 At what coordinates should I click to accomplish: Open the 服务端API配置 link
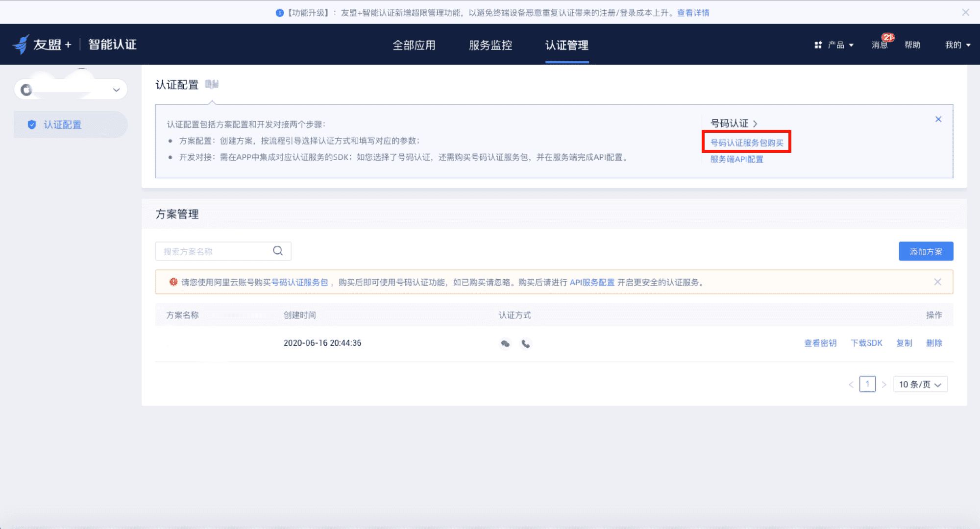pyautogui.click(x=736, y=159)
